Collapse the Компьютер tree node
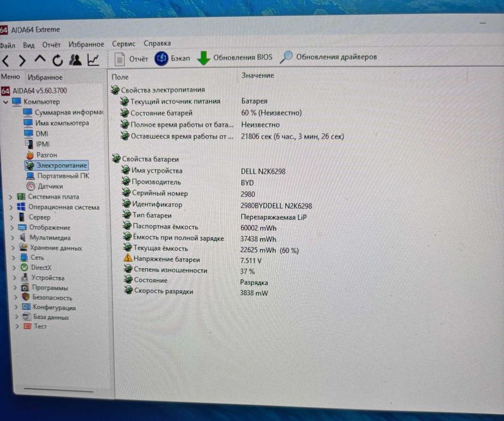 tap(5, 102)
